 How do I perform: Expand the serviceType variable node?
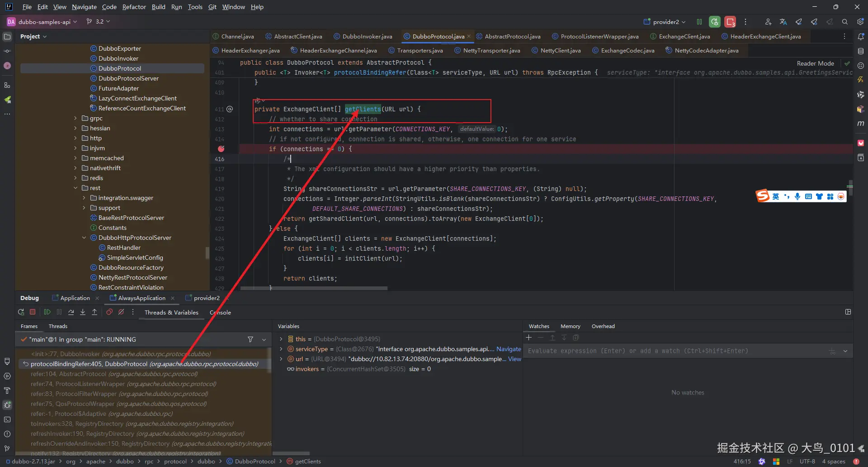point(281,349)
